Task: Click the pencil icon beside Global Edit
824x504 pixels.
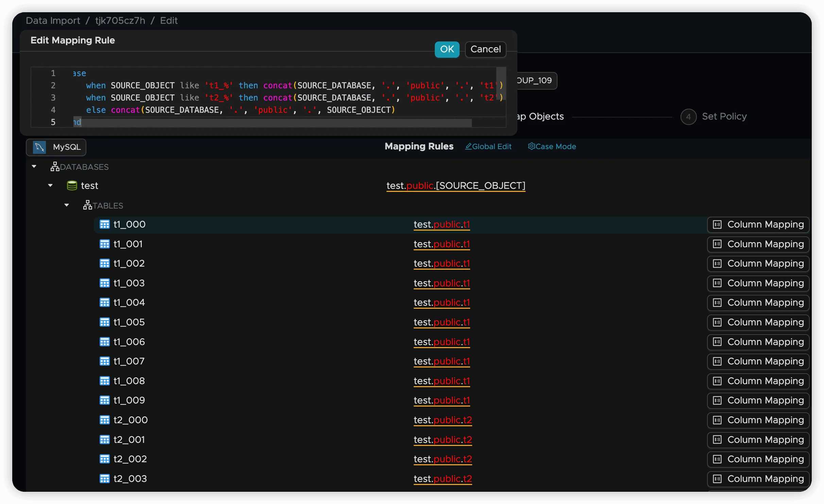Action: [x=468, y=146]
